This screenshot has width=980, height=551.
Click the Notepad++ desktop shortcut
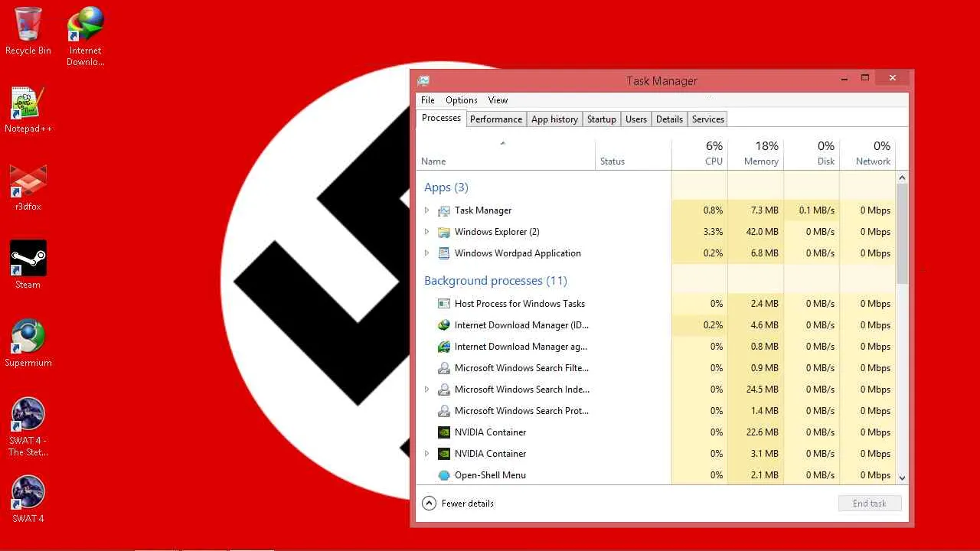[x=28, y=110]
